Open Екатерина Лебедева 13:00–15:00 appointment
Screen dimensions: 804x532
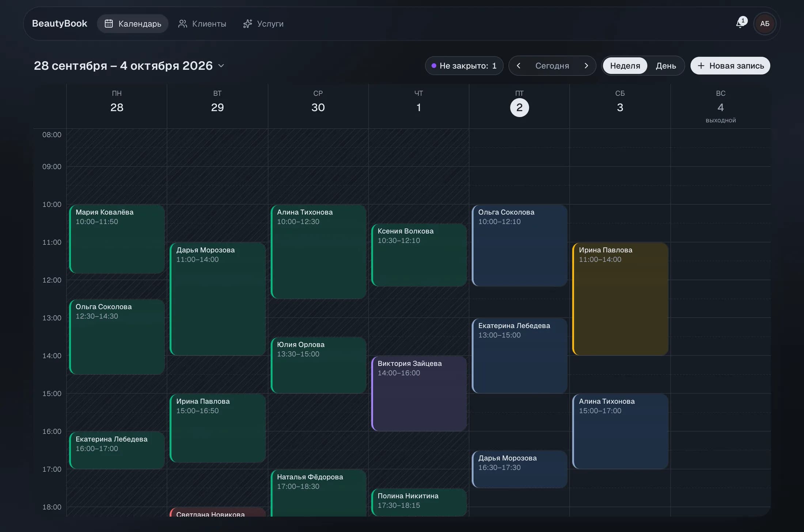click(x=519, y=356)
